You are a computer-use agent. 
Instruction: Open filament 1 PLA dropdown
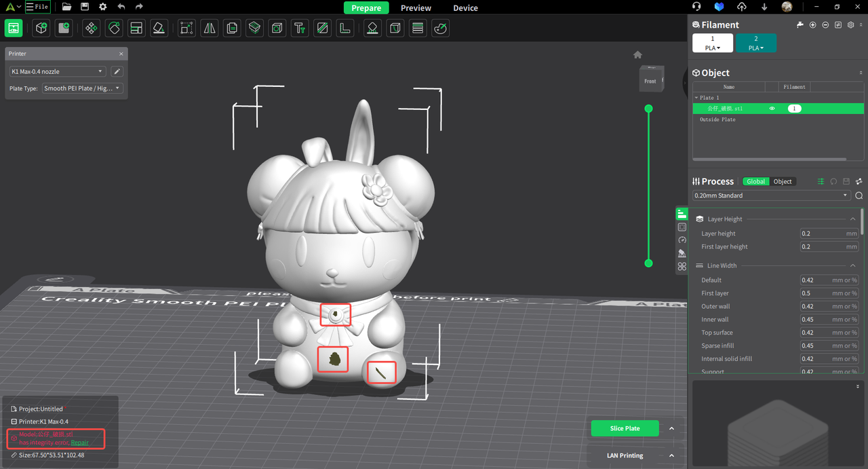(x=713, y=43)
